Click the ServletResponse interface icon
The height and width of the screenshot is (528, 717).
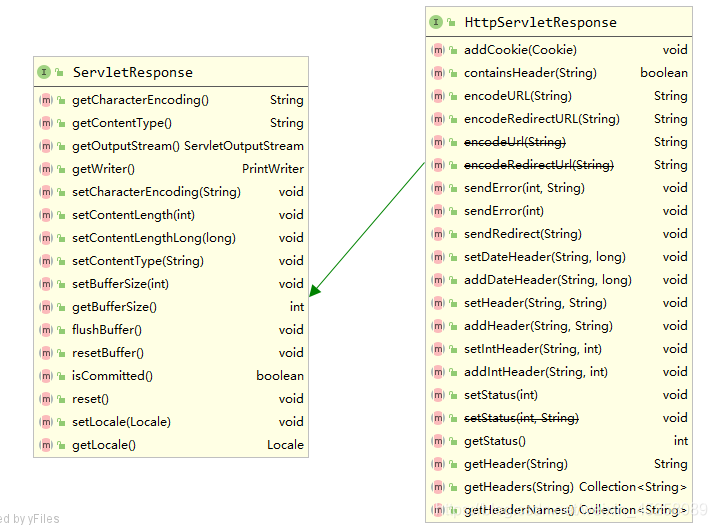[44, 72]
